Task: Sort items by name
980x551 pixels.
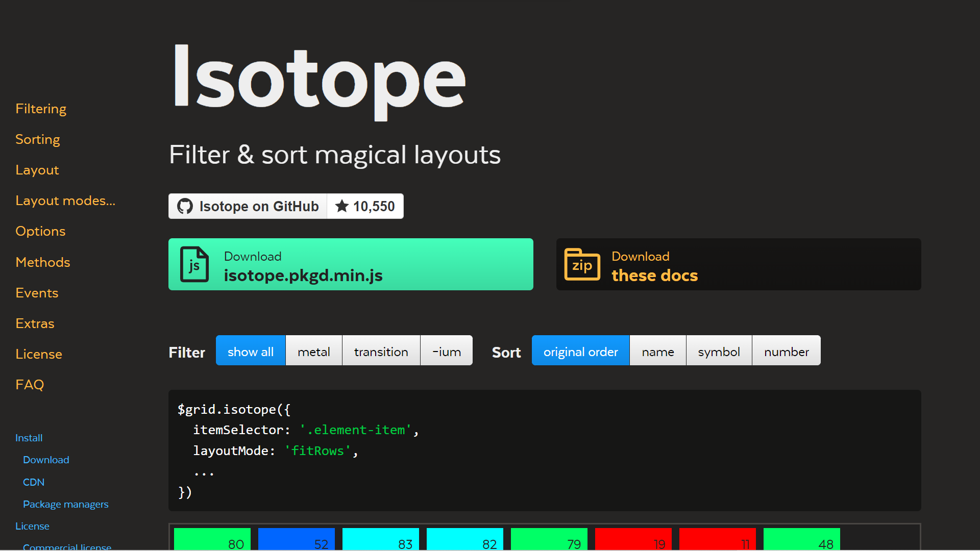Action: click(657, 352)
